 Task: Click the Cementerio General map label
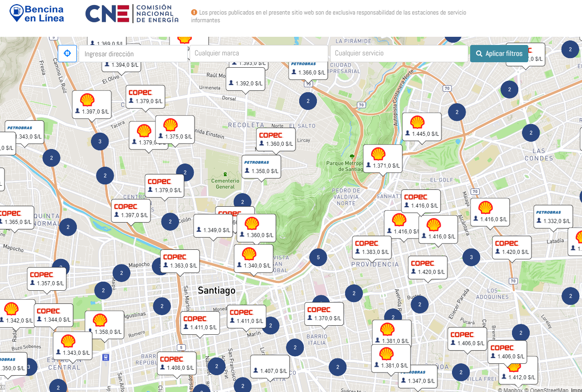tap(225, 184)
